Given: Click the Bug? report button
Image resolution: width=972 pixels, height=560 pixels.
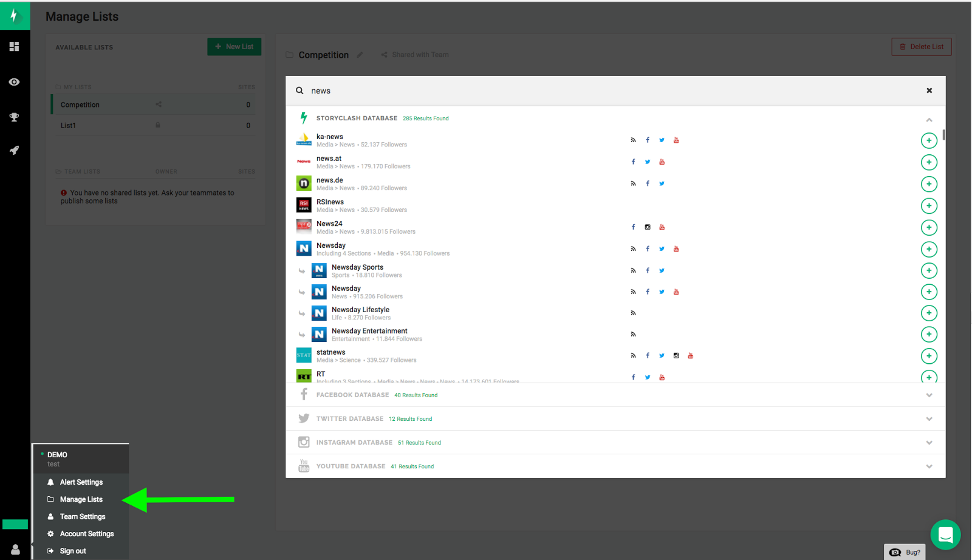Looking at the screenshot, I should pyautogui.click(x=905, y=552).
